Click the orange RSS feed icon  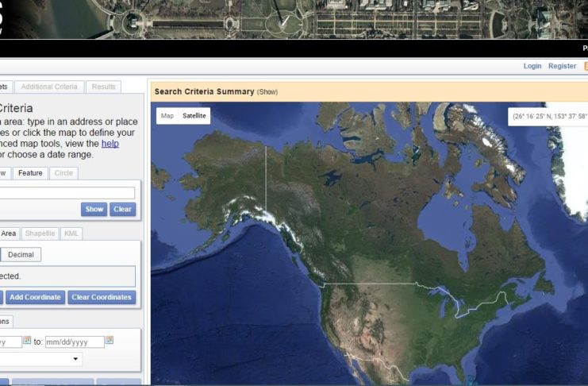pyautogui.click(x=586, y=67)
